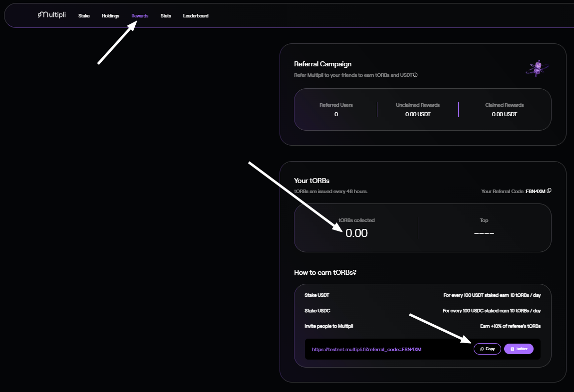Click the info icon beside referral description
Screen dimensions: 574x392
click(415, 75)
